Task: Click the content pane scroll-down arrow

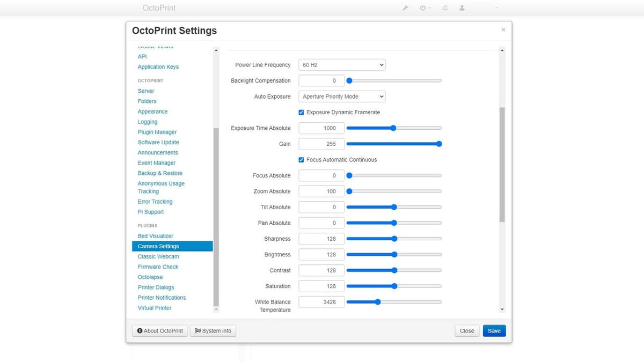Action: 502,309
